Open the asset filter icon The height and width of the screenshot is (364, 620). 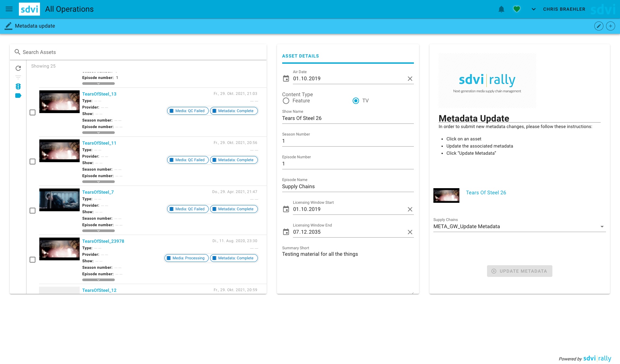(x=18, y=77)
